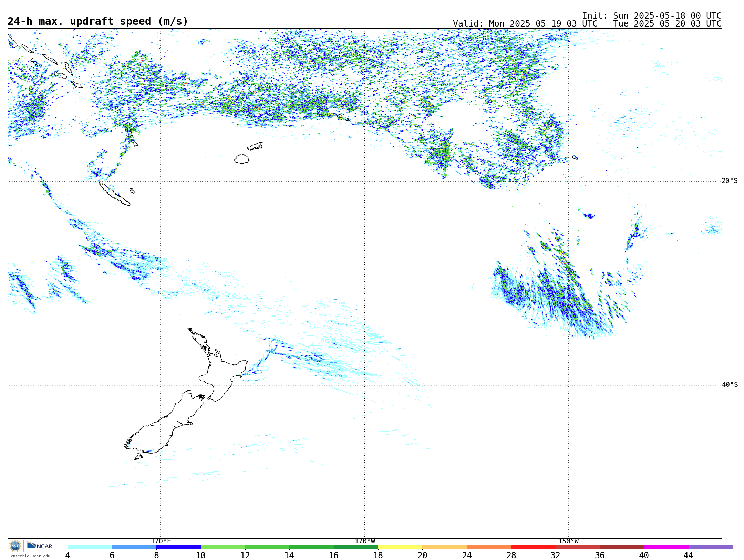Click the light blue 6-8 color swatch
The image size is (744, 560).
click(x=134, y=547)
